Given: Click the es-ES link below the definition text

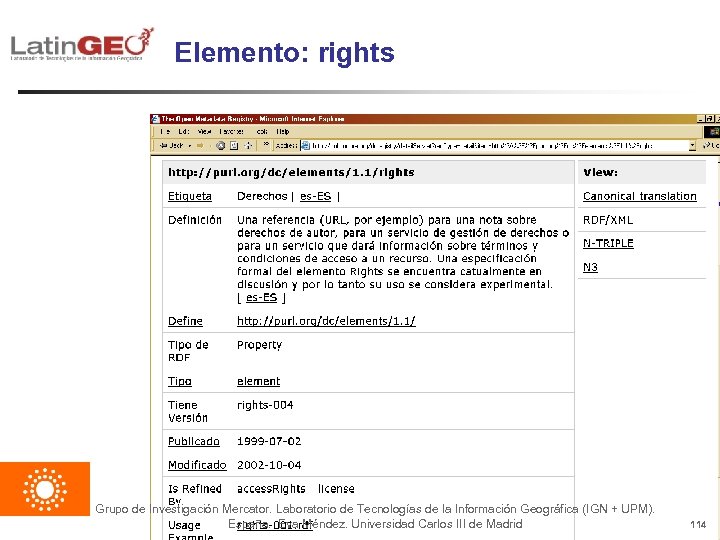Looking at the screenshot, I should (261, 298).
